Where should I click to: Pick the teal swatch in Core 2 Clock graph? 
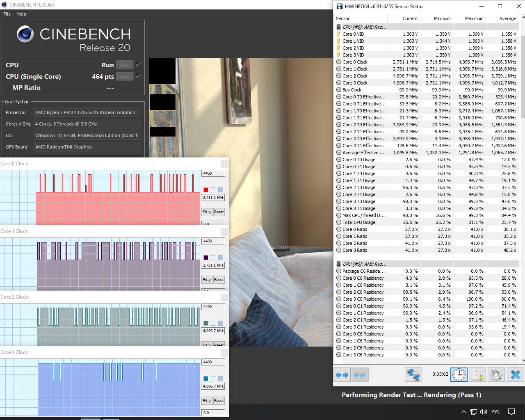tap(206, 323)
